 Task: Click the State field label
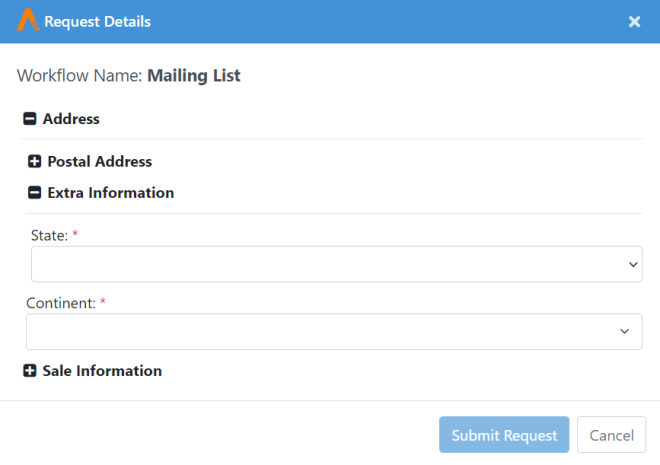point(49,236)
